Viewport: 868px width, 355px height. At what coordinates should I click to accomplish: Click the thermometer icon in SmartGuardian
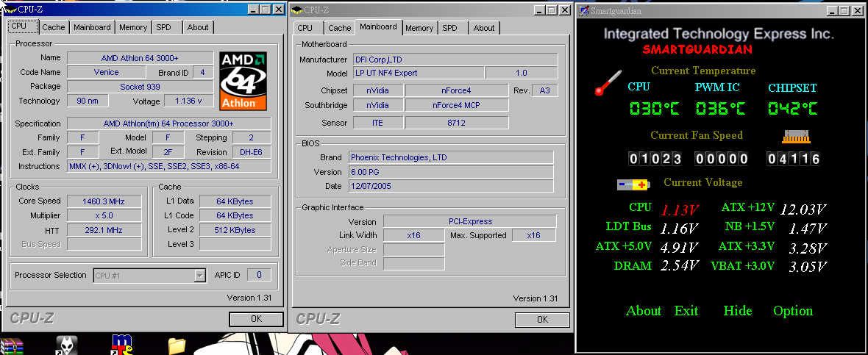(x=608, y=83)
